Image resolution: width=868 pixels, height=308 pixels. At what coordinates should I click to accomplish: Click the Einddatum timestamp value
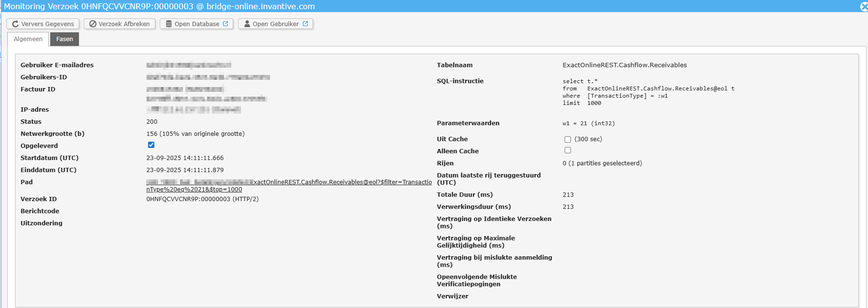click(185, 170)
